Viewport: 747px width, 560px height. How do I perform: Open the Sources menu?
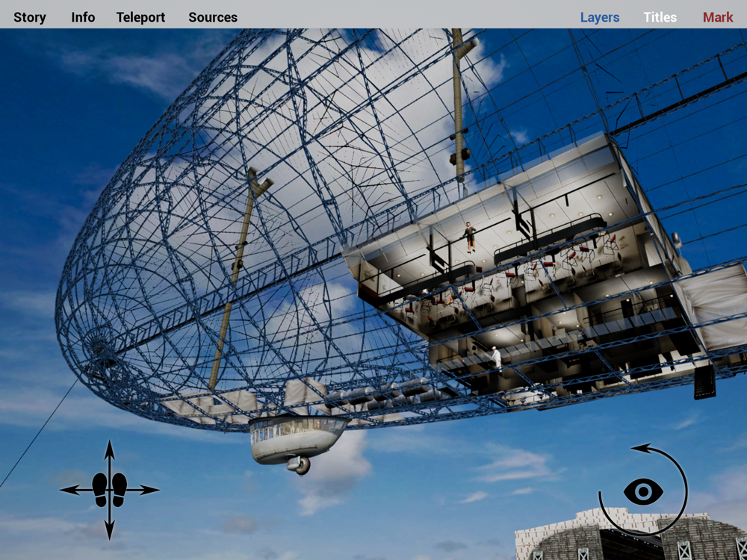(212, 17)
